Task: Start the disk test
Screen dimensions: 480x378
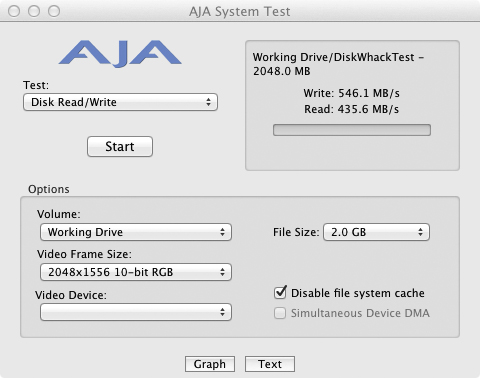Action: (x=120, y=146)
